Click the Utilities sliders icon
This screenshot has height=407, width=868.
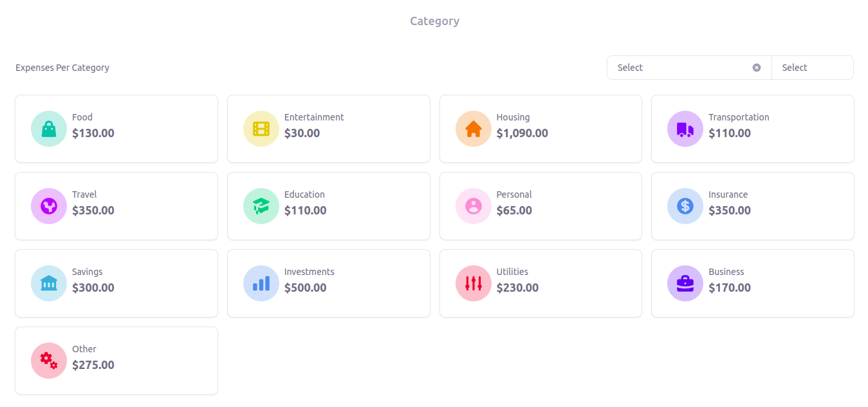click(x=474, y=283)
